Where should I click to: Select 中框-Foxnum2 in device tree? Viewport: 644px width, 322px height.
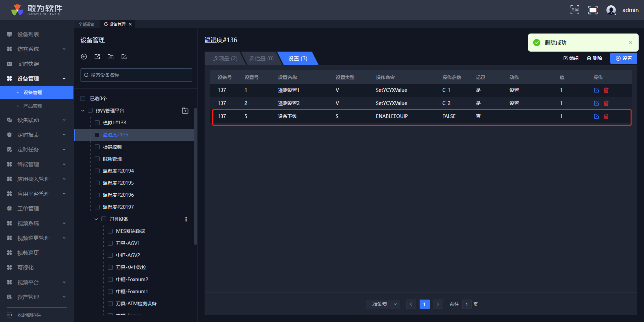point(132,279)
